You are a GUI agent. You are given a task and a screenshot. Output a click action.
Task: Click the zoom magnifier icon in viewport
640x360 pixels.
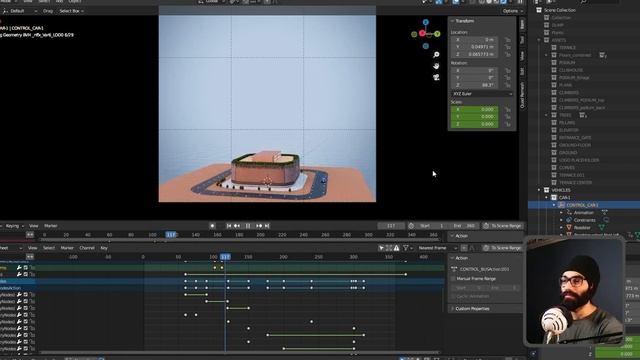click(x=436, y=55)
